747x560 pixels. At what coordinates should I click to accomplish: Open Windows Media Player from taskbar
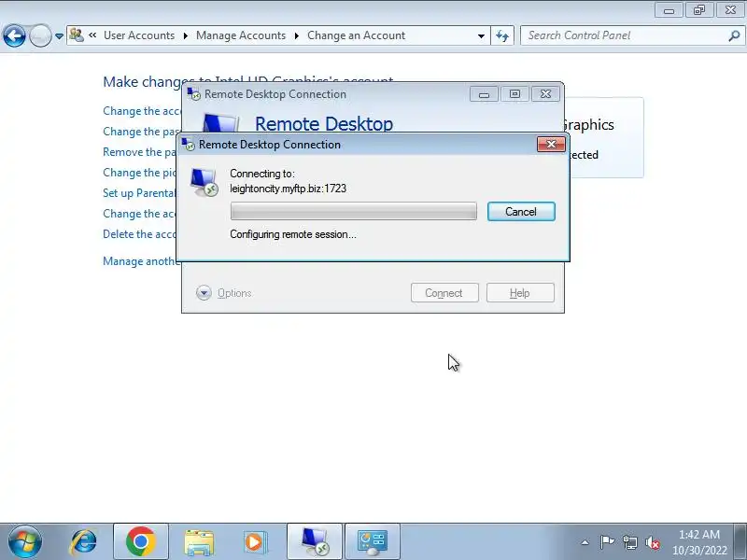[254, 541]
